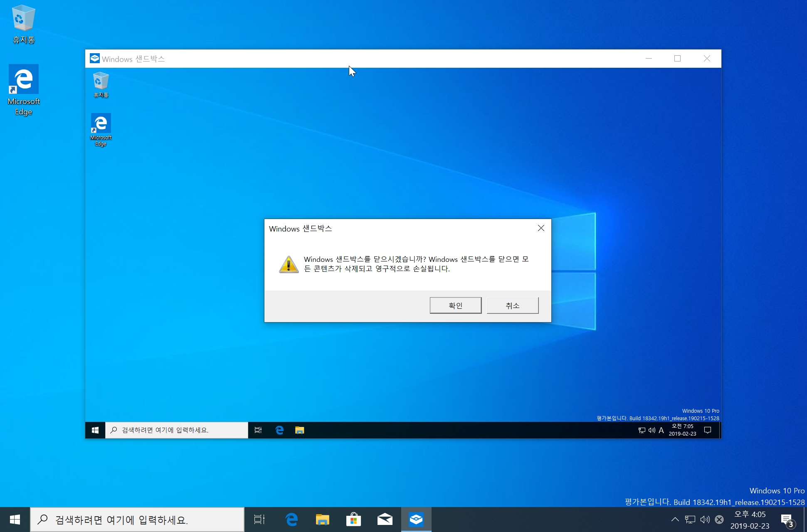Open host volume tray icon
Image resolution: width=807 pixels, height=532 pixels.
click(705, 520)
